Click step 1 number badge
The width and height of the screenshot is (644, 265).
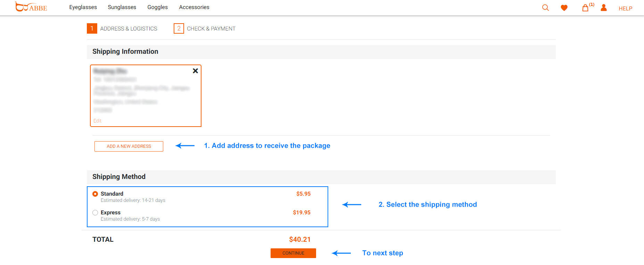pos(92,28)
